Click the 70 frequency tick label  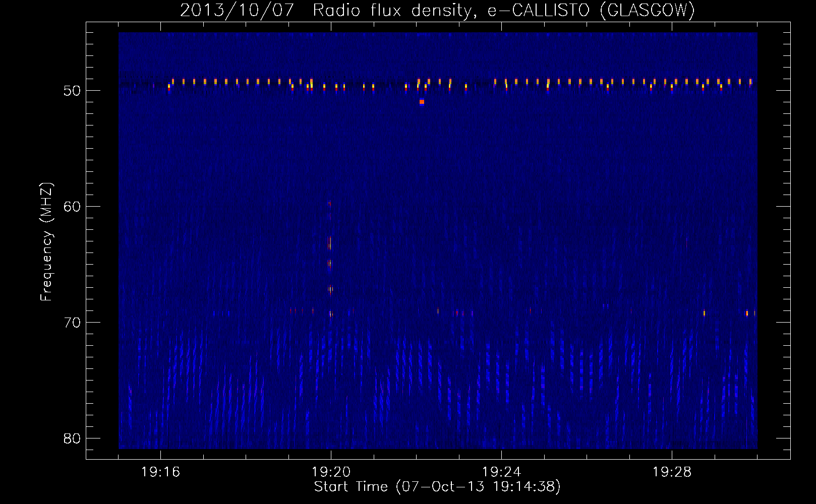[72, 323]
